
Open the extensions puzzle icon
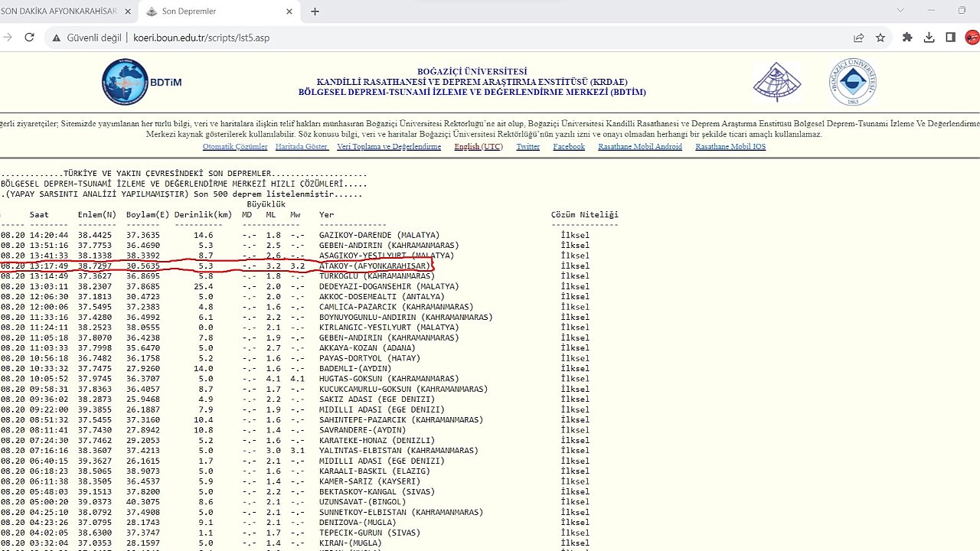click(908, 37)
